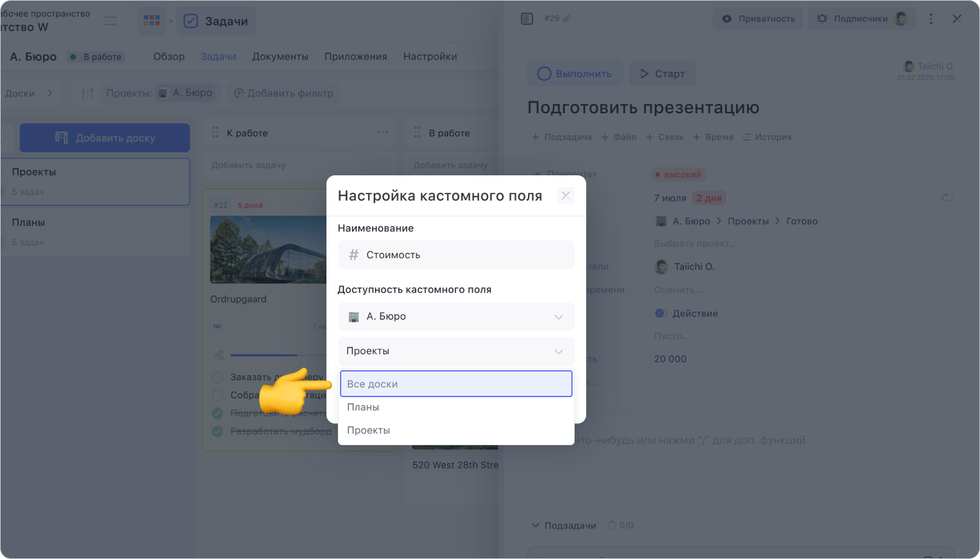Click the repeat icon beside the due date

[948, 198]
